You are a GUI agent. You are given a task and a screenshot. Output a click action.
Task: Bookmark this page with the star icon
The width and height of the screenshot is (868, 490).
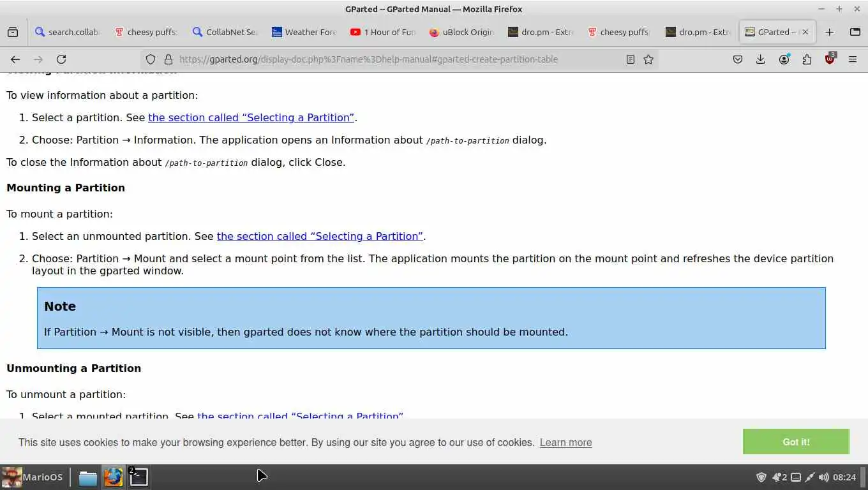tap(648, 59)
